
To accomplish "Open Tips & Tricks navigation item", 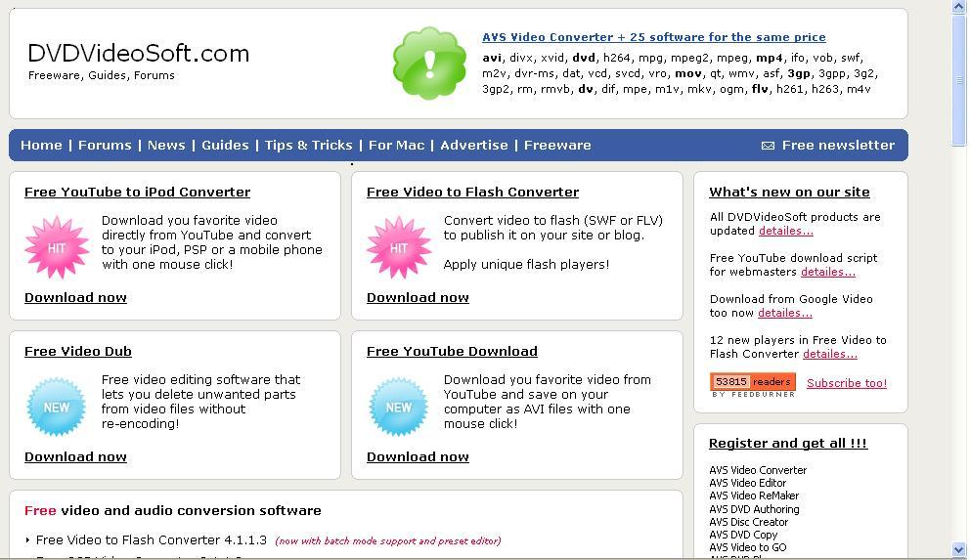I will pyautogui.click(x=309, y=146).
